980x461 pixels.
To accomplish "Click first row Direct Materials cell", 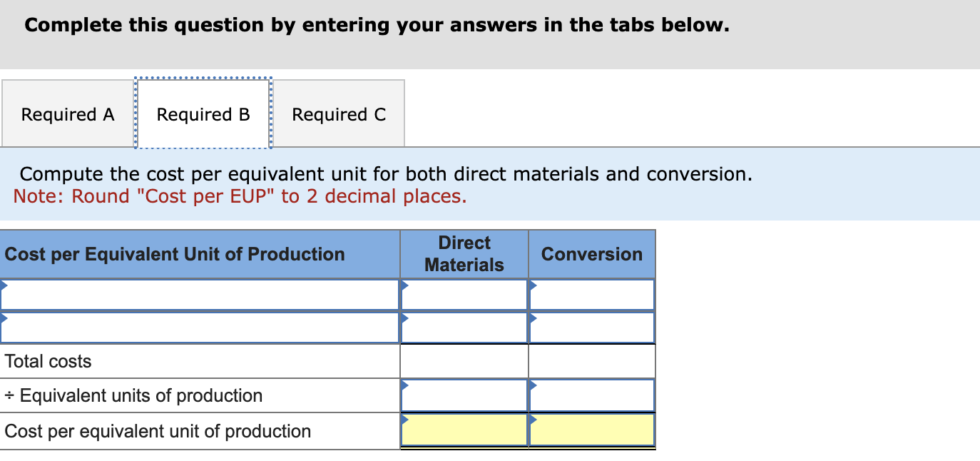I will click(464, 295).
